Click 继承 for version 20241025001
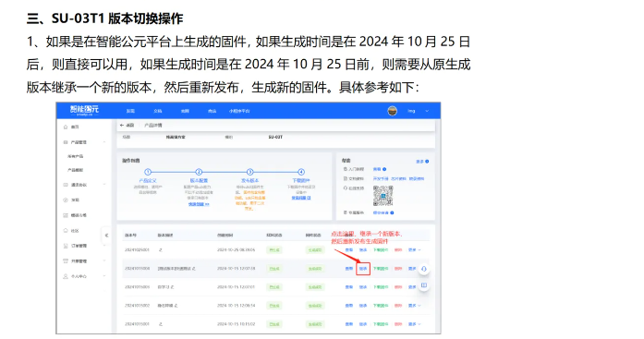The height and width of the screenshot is (339, 644). 363,250
